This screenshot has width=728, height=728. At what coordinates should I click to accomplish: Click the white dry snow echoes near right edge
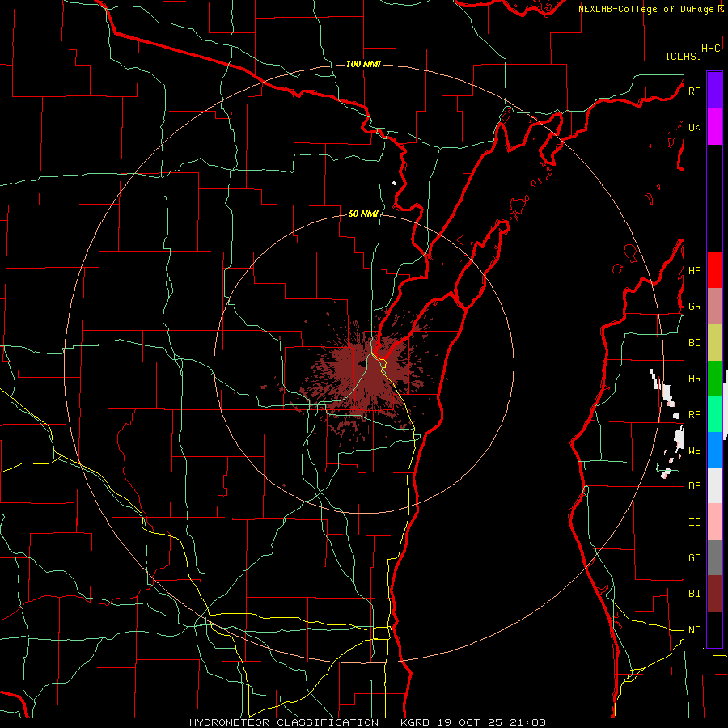[669, 422]
